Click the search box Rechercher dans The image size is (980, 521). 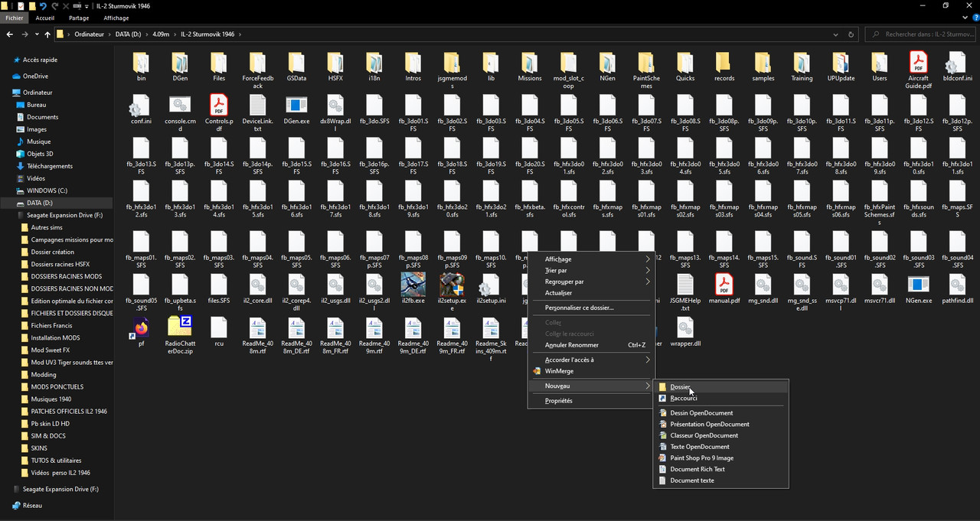[922, 34]
